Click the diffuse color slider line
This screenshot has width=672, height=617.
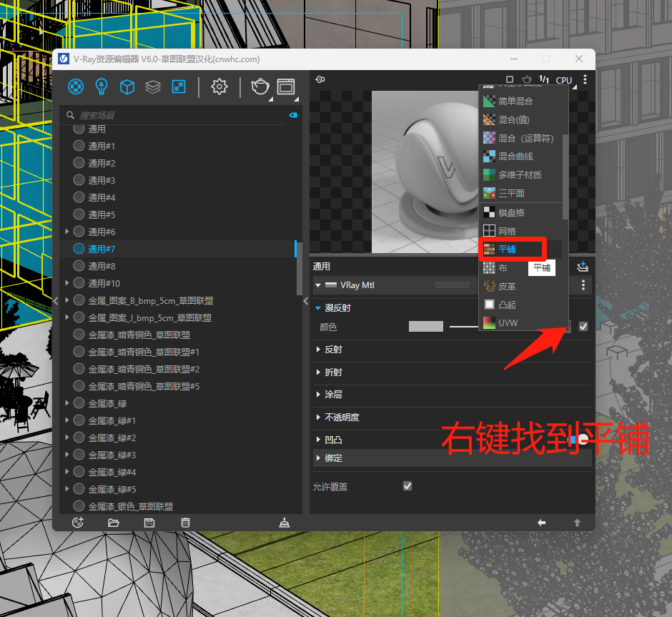464,327
